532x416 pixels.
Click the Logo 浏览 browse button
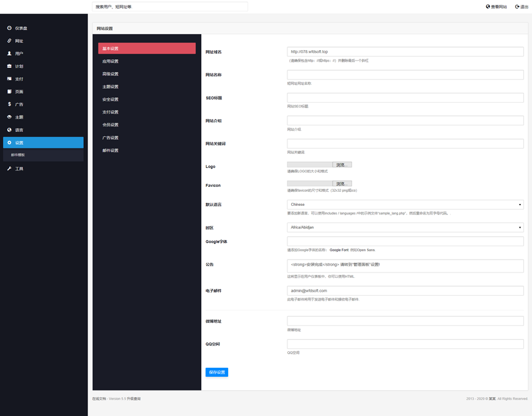click(x=342, y=165)
